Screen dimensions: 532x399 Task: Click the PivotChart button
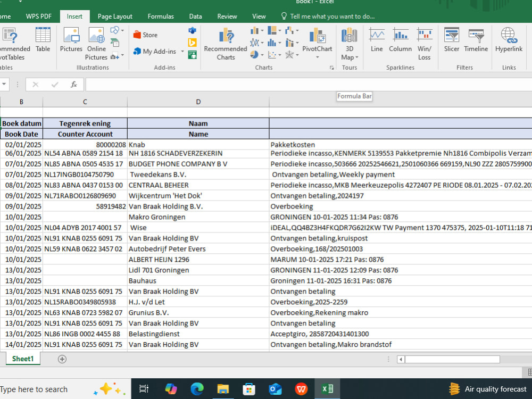(317, 40)
